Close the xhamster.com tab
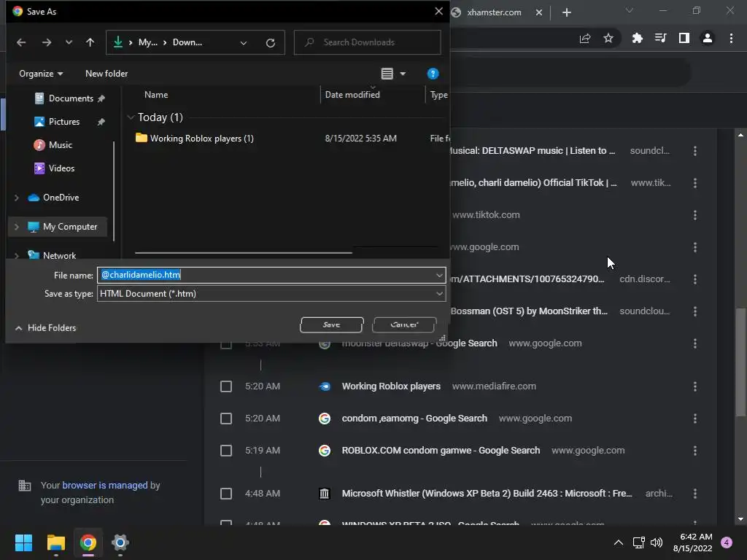The image size is (747, 560). tap(539, 12)
